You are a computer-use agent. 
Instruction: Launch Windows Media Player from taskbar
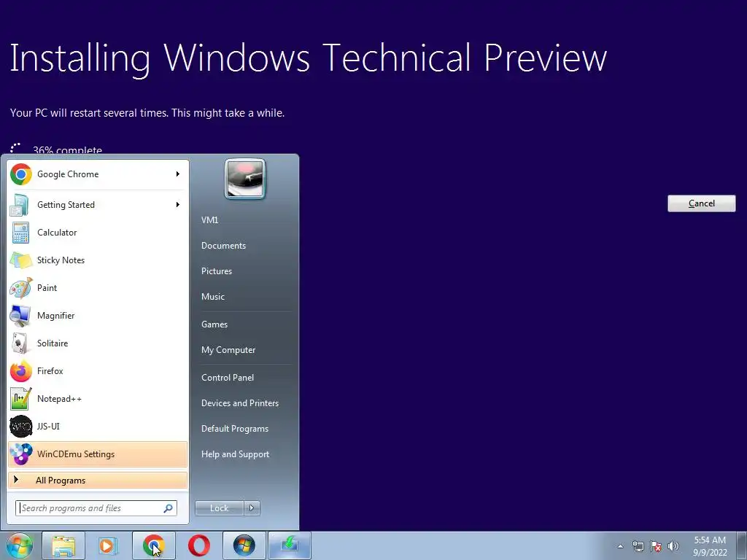(108, 545)
